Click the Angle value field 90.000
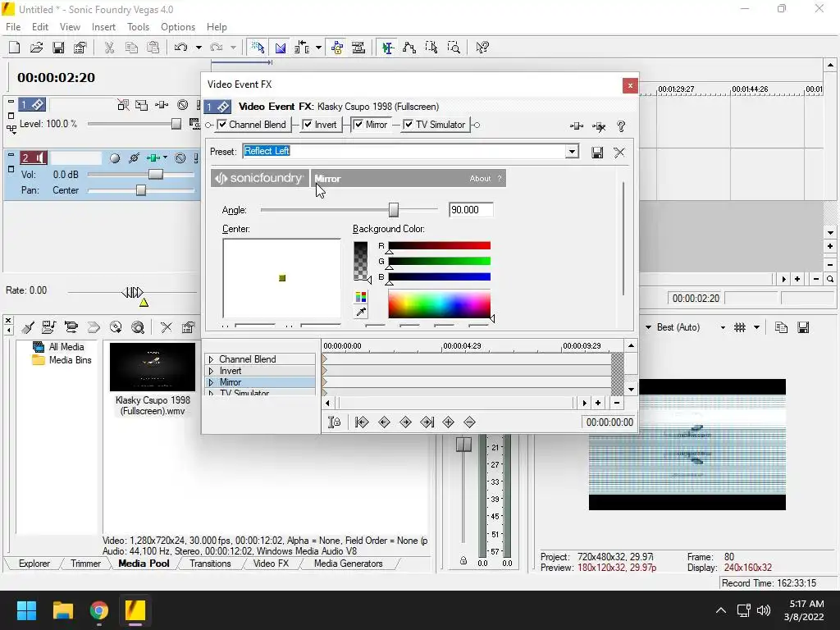The height and width of the screenshot is (630, 840). click(x=471, y=210)
